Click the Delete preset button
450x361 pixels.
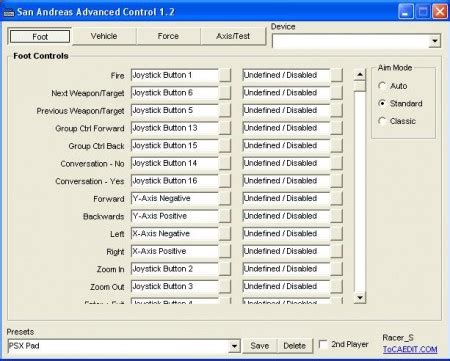[295, 346]
